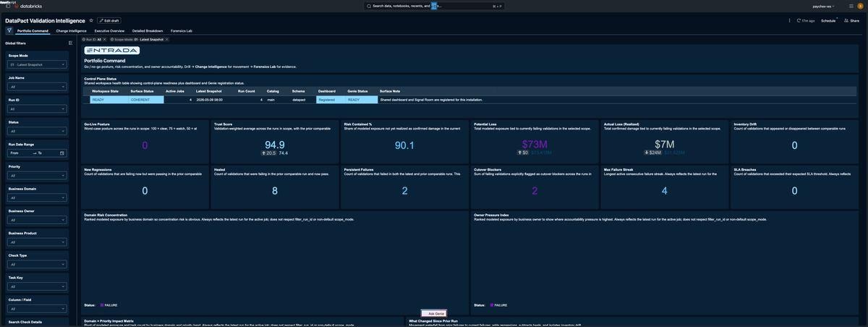868x327 pixels.
Task: Open the Schedule button
Action: pos(828,21)
